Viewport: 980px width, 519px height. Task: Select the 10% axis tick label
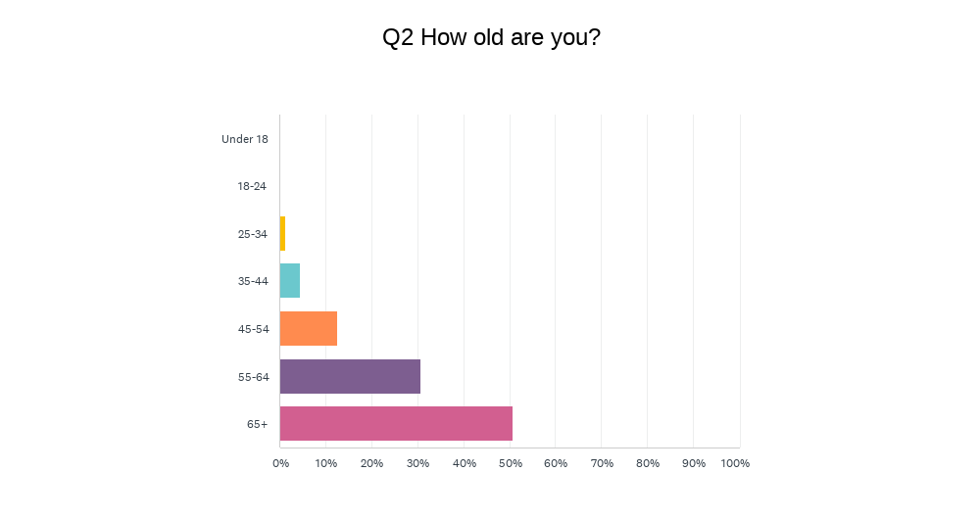(326, 463)
